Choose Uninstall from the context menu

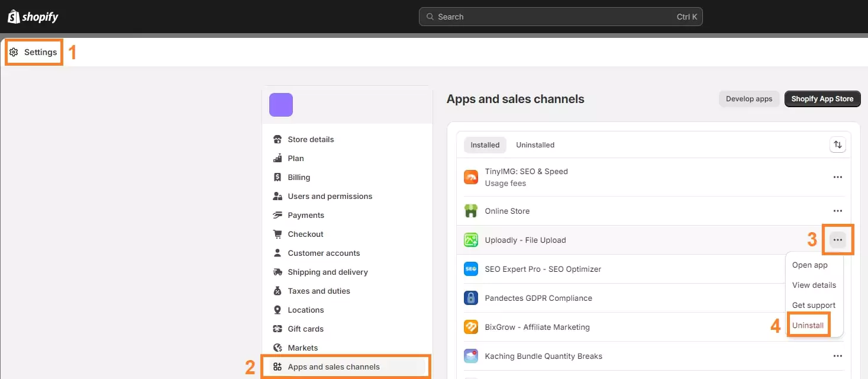click(x=808, y=325)
